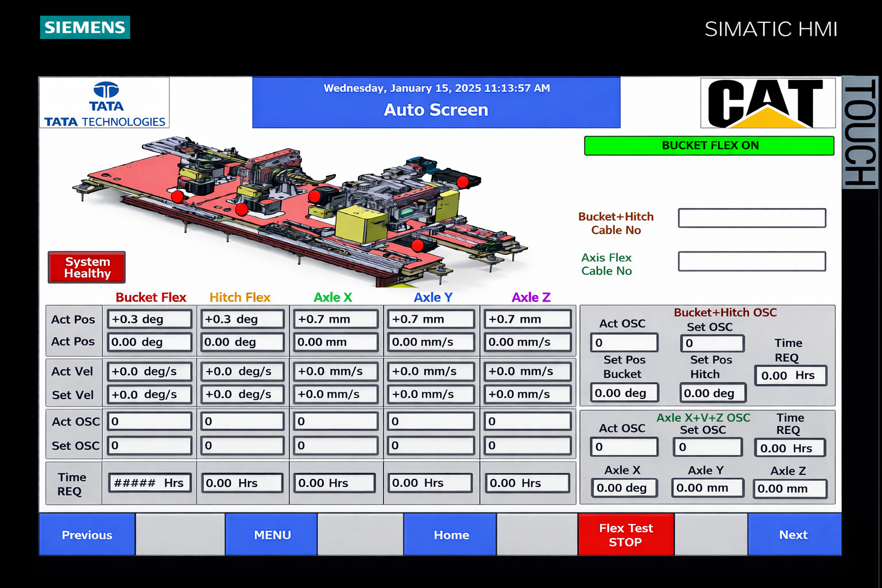The width and height of the screenshot is (882, 588).
Task: Select Axle Z Set Vel field
Action: coord(527,394)
